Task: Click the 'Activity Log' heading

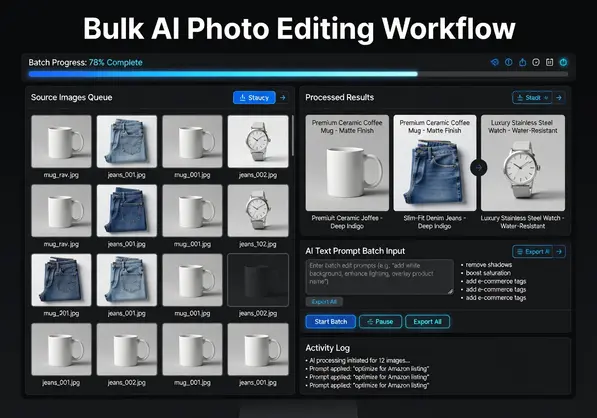Action: [327, 348]
